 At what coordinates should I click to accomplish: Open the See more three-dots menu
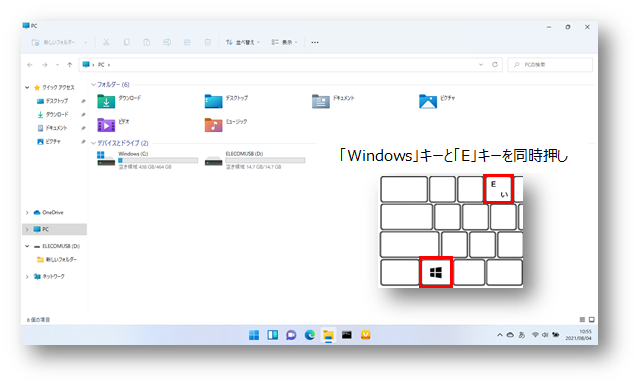(x=315, y=42)
